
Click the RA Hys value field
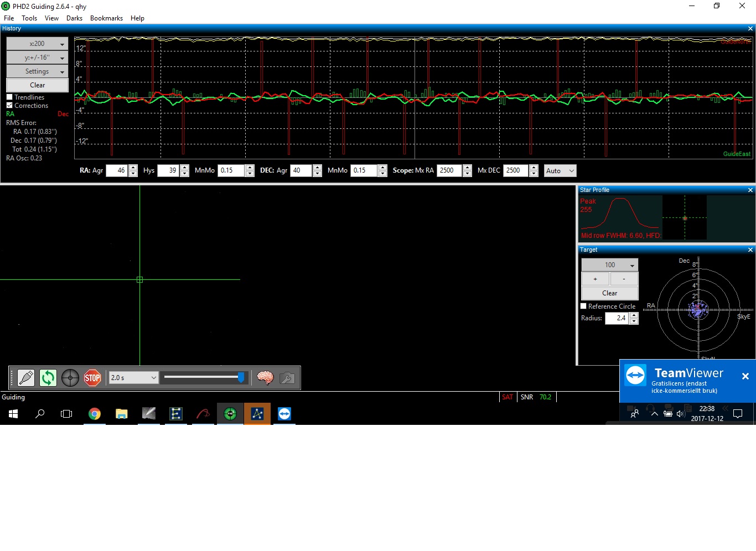point(168,171)
